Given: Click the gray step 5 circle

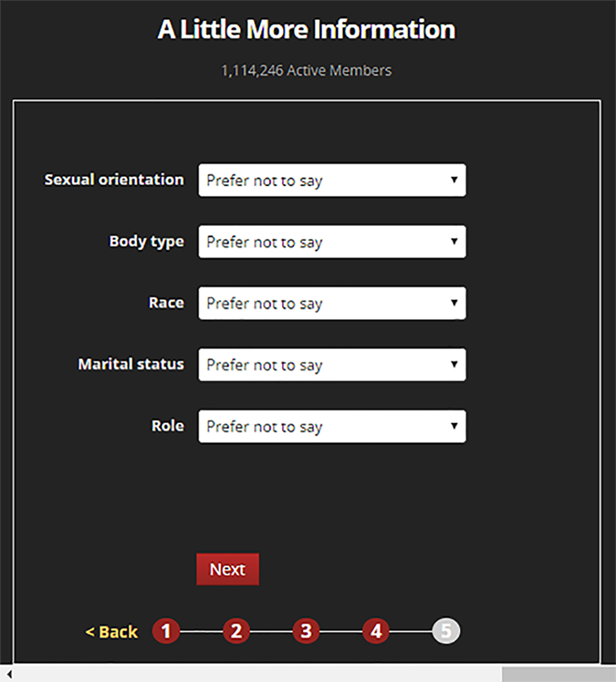Looking at the screenshot, I should coord(446,631).
